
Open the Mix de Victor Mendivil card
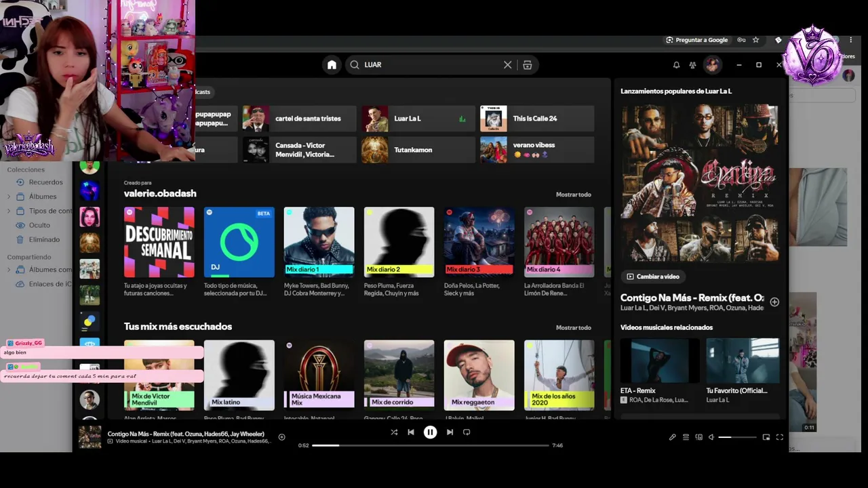coord(159,380)
